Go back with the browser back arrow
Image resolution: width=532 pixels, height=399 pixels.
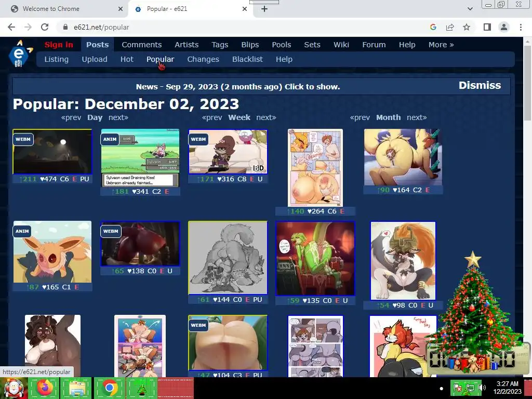pos(11,27)
